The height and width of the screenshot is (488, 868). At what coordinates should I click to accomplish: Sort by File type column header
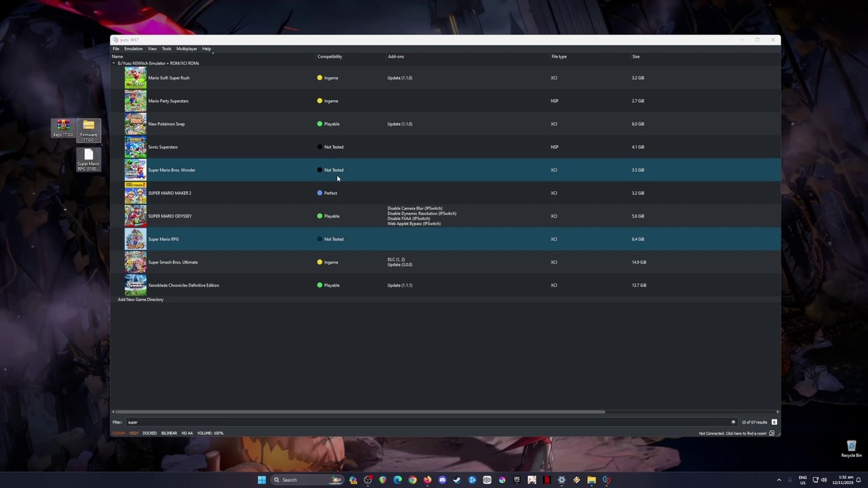coord(559,56)
